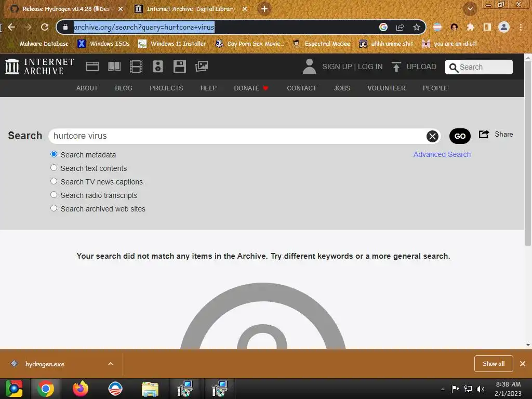Viewport: 532px width, 399px height.
Task: Select the Search text contents radio button
Action: (54, 168)
